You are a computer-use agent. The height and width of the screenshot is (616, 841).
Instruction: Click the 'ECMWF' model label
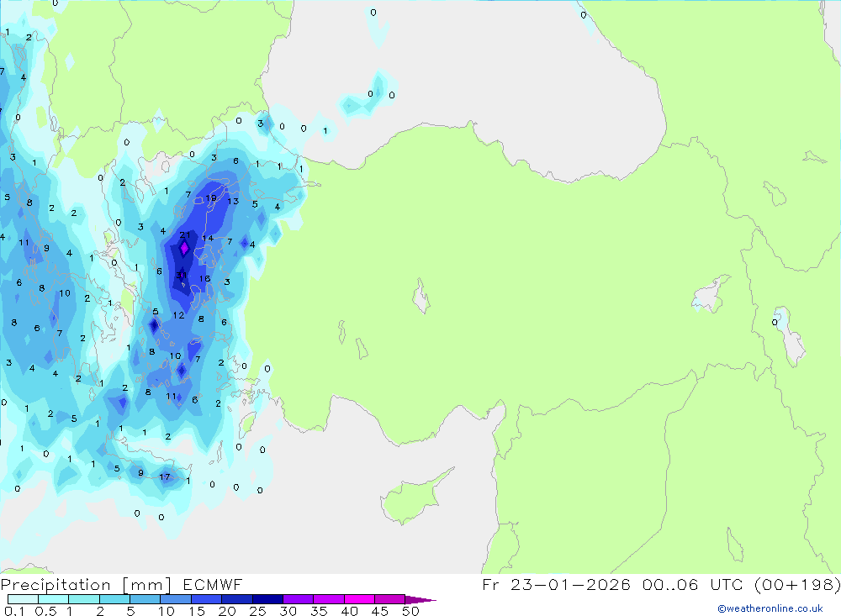tap(213, 584)
